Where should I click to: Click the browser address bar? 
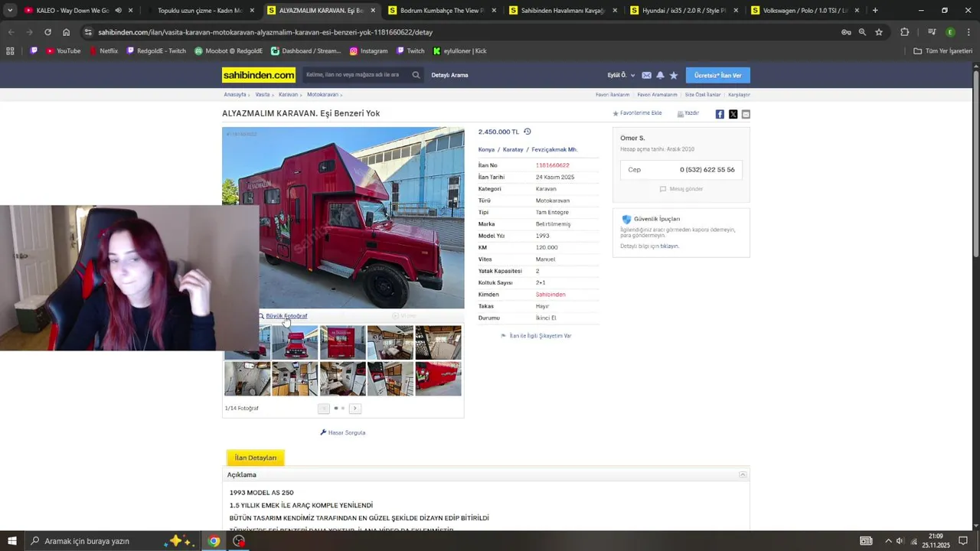(459, 32)
